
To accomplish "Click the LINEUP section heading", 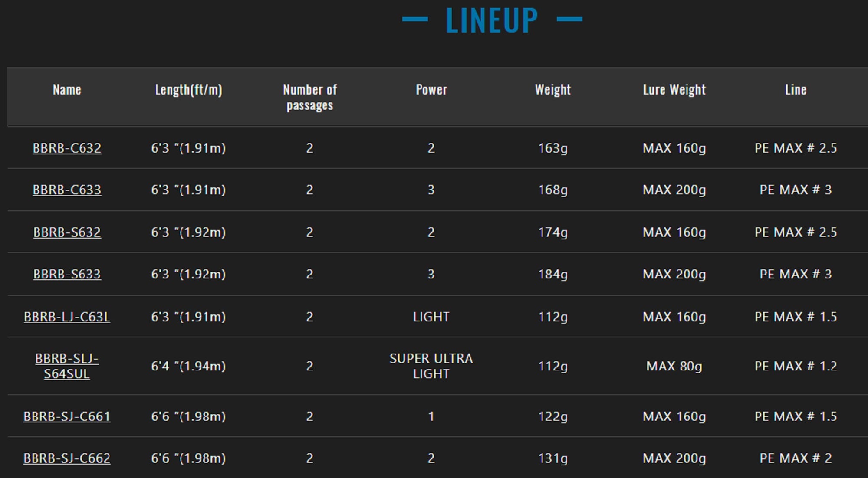I will click(x=492, y=20).
